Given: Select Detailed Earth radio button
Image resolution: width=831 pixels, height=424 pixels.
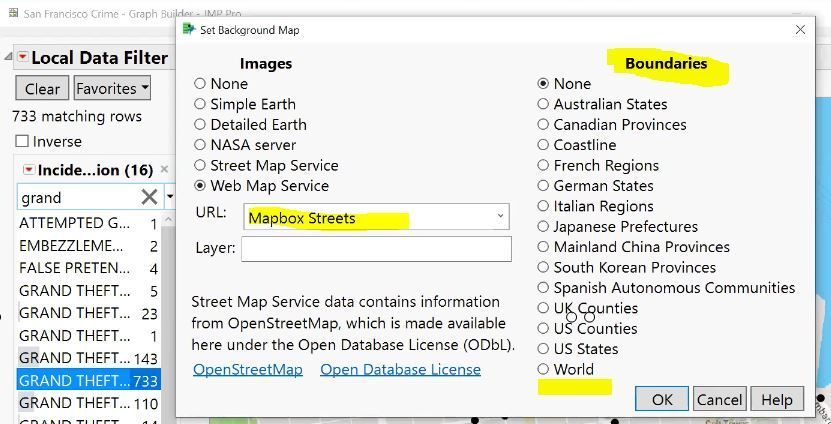Looking at the screenshot, I should [x=199, y=125].
